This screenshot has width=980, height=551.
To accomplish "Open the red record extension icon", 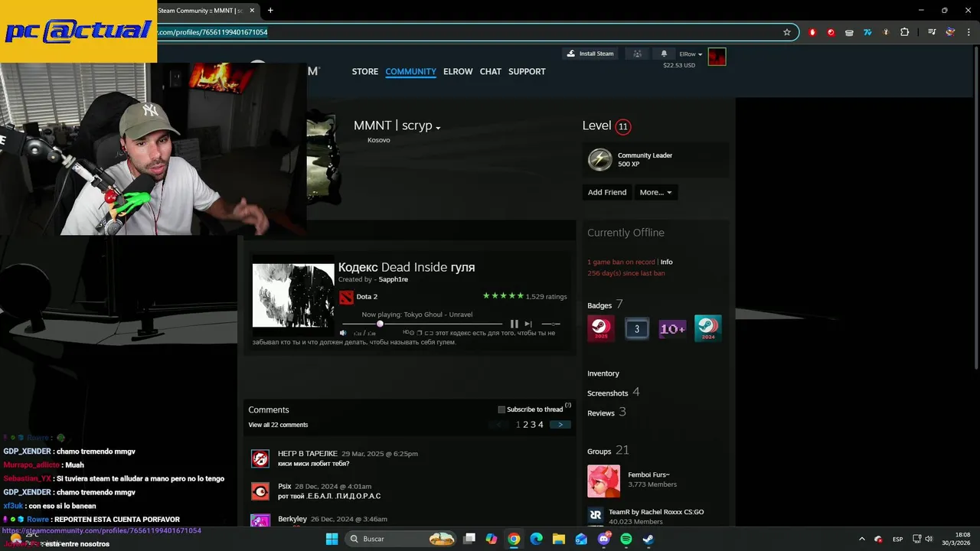I will (831, 32).
